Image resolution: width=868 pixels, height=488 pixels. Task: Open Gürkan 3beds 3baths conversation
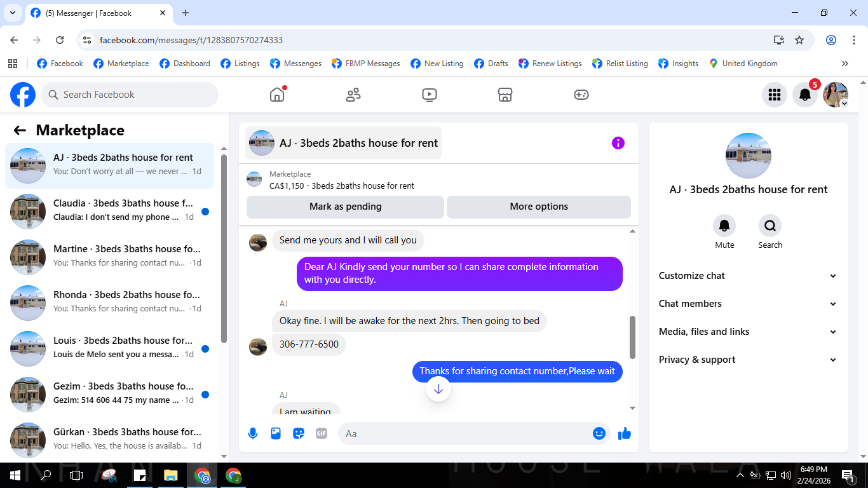point(110,440)
